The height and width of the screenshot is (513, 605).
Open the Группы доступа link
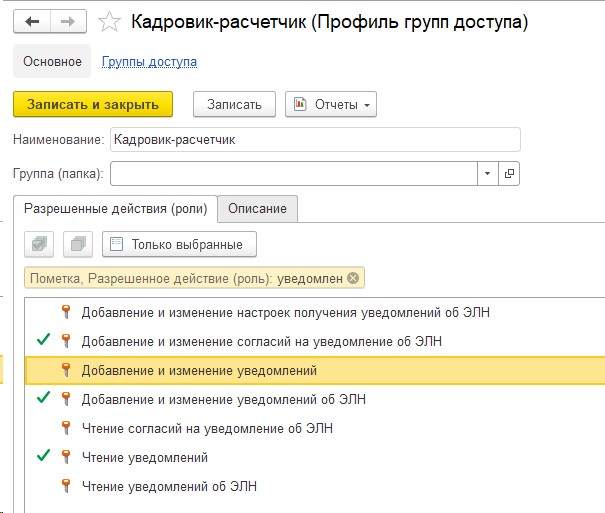pyautogui.click(x=149, y=62)
